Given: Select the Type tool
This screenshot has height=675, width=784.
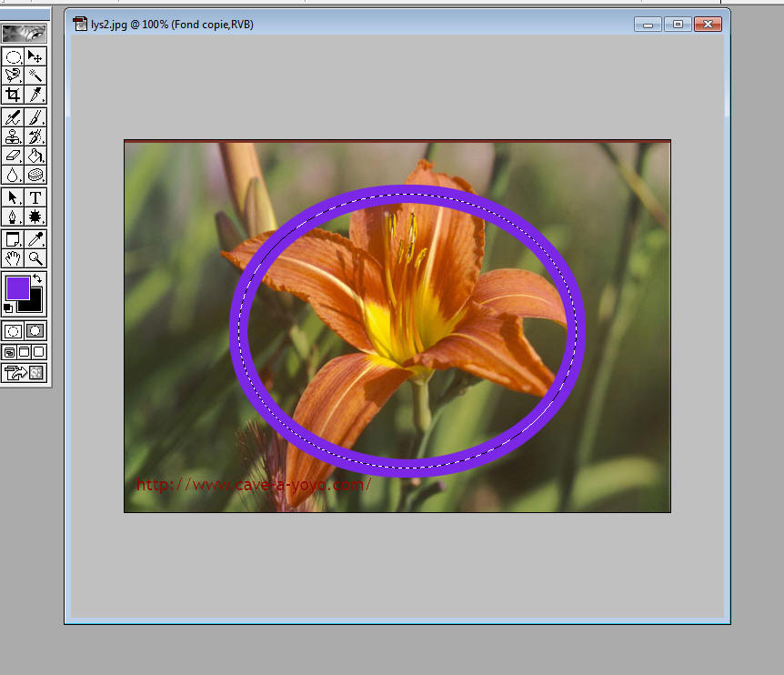Looking at the screenshot, I should [x=35, y=197].
